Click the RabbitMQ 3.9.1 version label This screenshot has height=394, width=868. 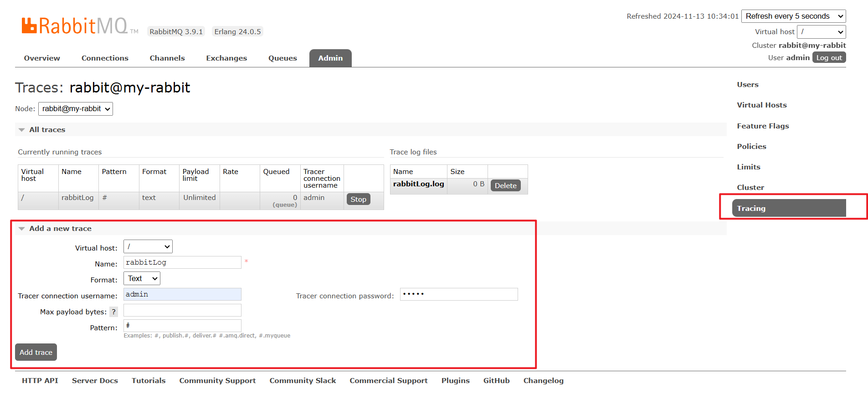coord(176,32)
